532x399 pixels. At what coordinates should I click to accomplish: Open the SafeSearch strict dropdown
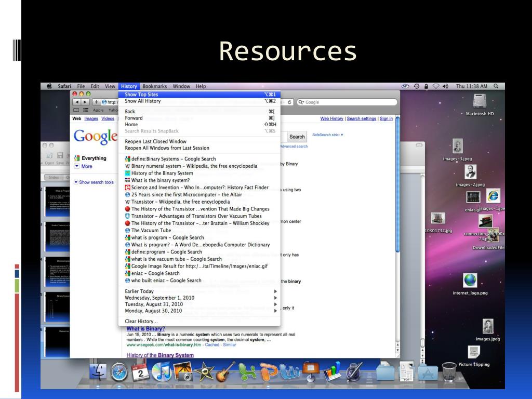(x=328, y=135)
